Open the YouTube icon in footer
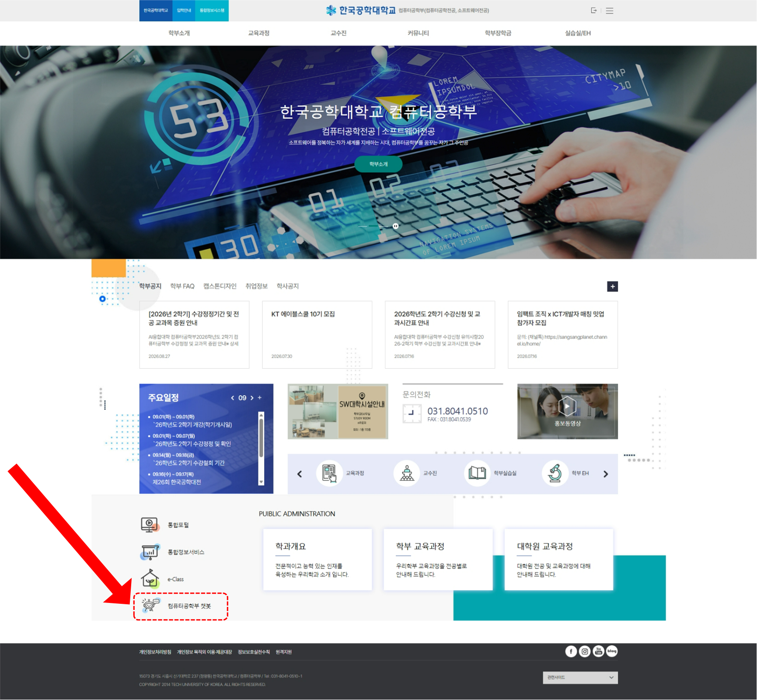This screenshot has height=700, width=757. (598, 651)
